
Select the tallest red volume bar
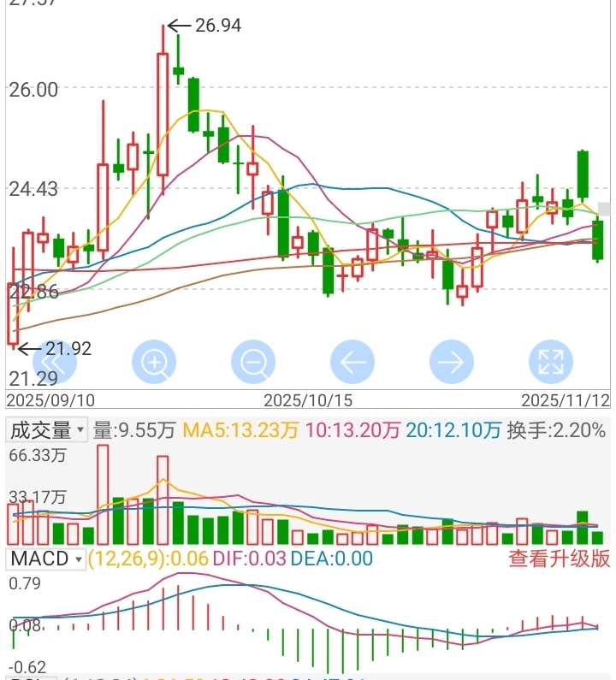click(x=103, y=495)
